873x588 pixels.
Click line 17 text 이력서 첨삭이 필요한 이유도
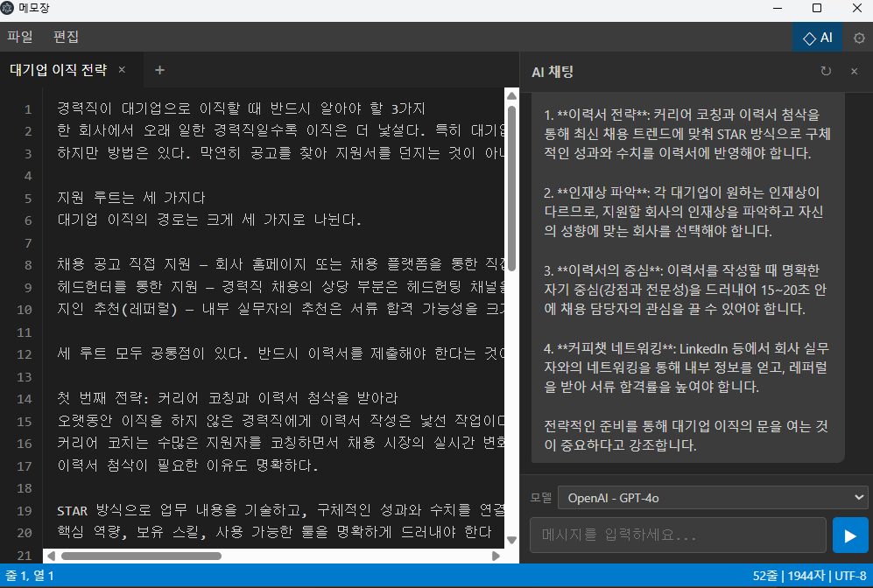[152, 465]
